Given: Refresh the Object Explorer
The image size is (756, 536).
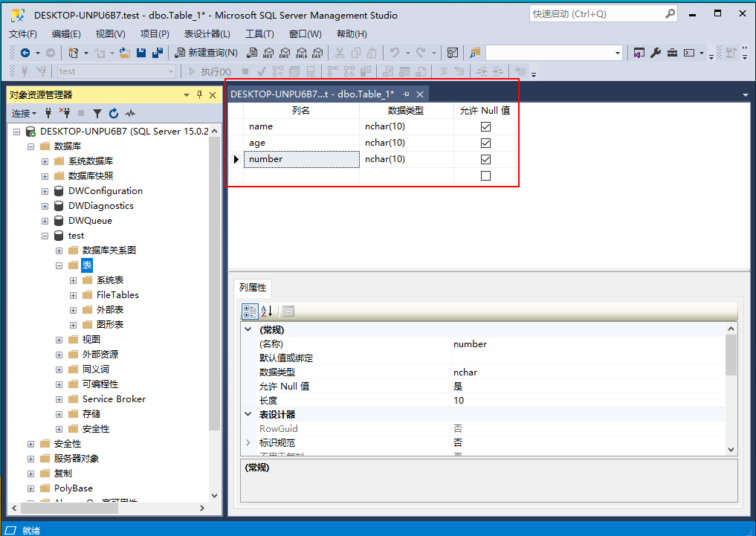Looking at the screenshot, I should 114,113.
